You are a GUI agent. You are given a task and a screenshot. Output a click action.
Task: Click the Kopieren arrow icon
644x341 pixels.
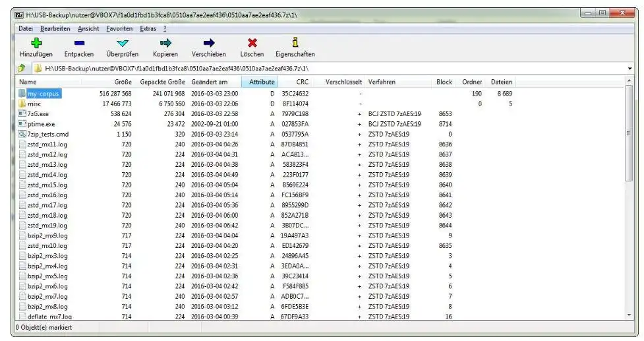tap(165, 43)
